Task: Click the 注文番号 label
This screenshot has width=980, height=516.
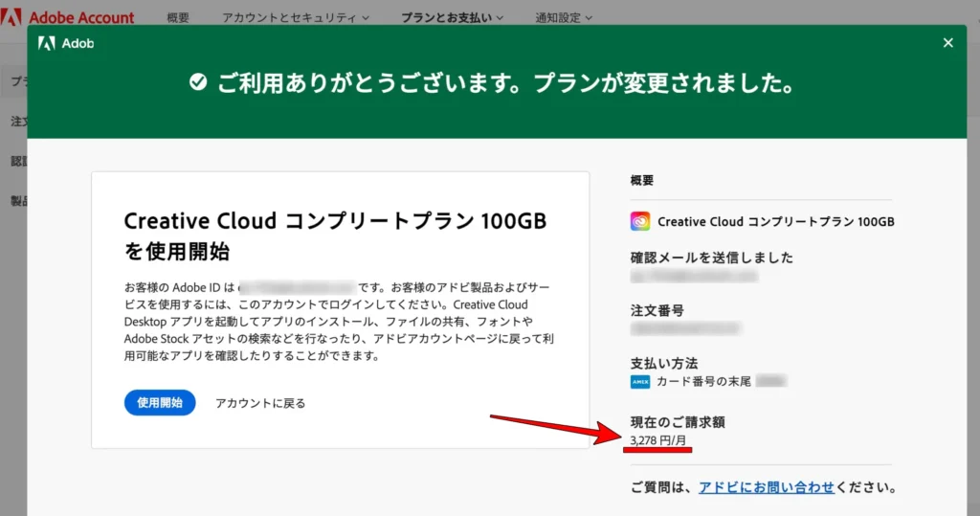Action: (x=657, y=311)
